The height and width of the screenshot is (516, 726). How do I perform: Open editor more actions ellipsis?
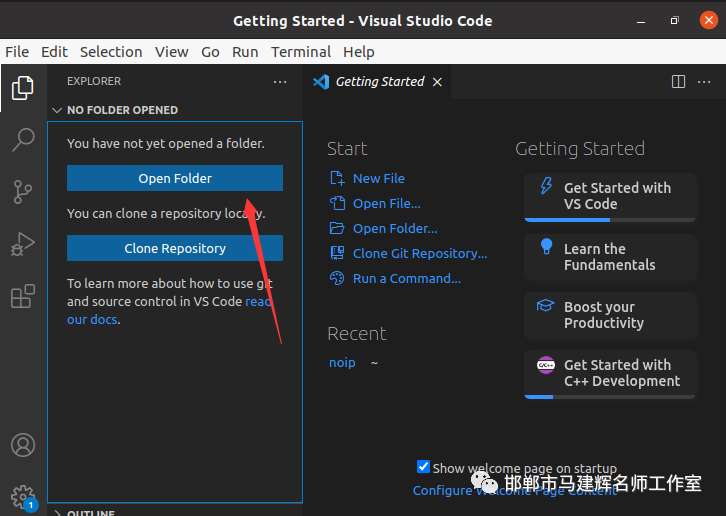[704, 82]
